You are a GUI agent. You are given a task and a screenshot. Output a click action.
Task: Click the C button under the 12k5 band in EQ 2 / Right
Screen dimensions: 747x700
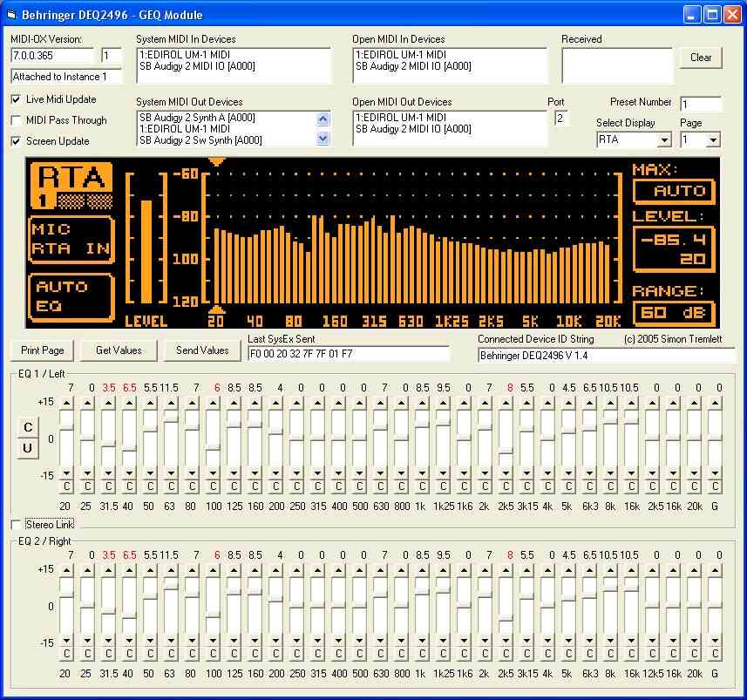pyautogui.click(x=652, y=654)
